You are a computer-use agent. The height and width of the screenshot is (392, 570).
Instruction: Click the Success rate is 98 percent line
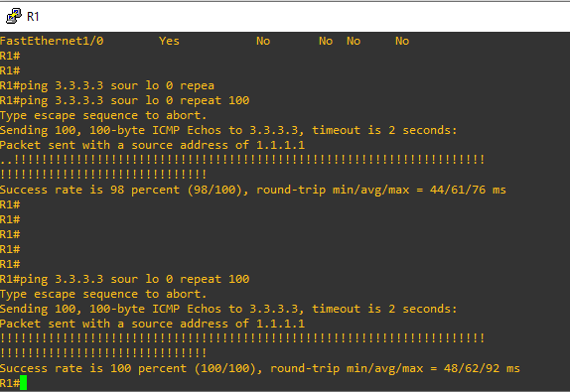(x=253, y=190)
